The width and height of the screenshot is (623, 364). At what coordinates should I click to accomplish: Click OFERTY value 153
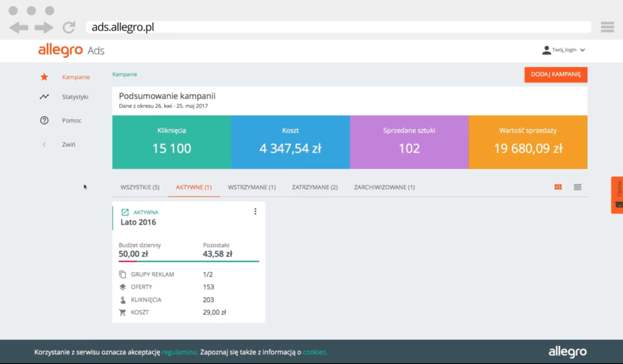click(208, 287)
